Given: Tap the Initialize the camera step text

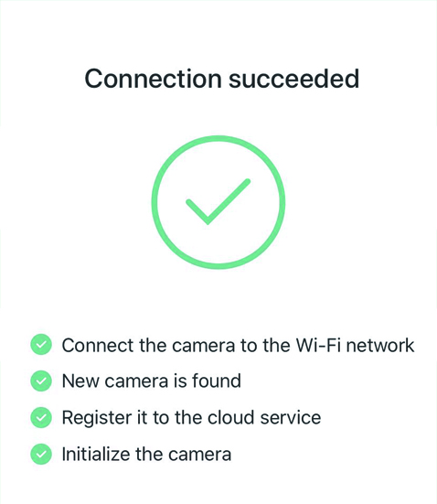Looking at the screenshot, I should [x=146, y=454].
